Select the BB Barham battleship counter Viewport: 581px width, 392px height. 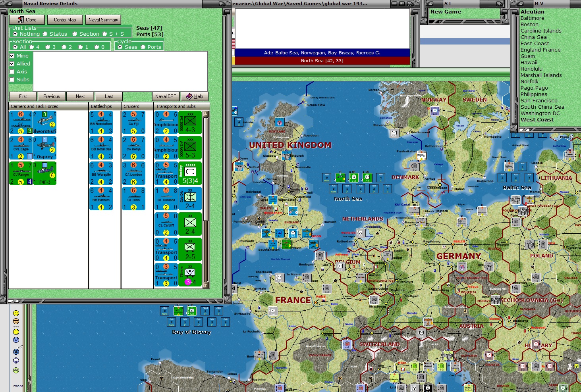pyautogui.click(x=101, y=199)
